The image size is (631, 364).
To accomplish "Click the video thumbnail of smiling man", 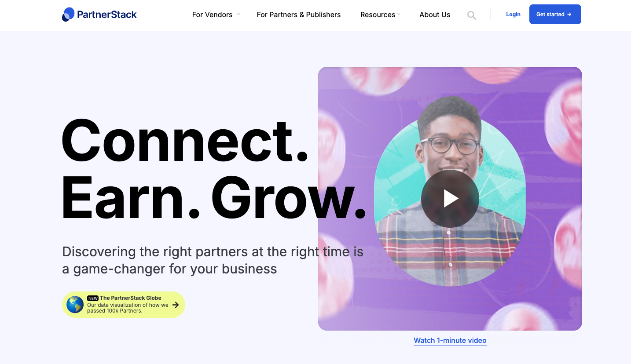I will [450, 199].
